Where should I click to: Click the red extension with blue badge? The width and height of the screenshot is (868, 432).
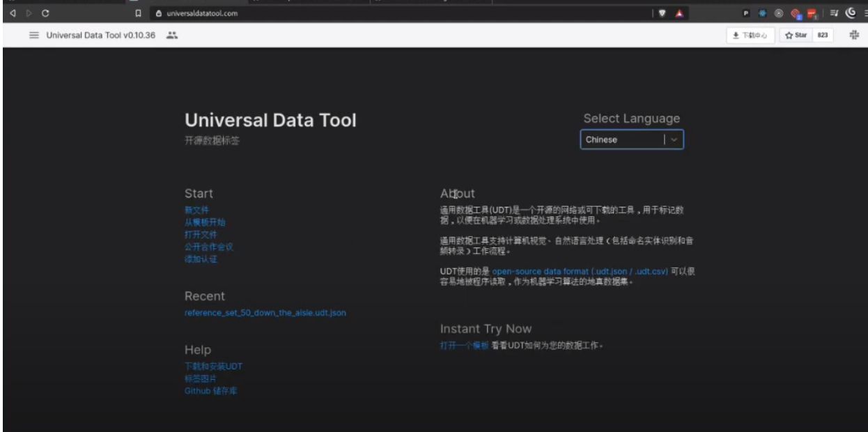click(x=796, y=13)
